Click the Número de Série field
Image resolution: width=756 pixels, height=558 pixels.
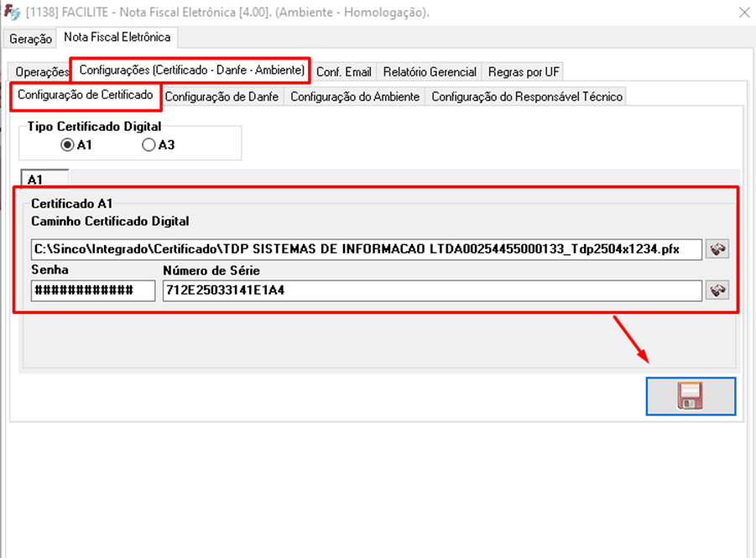[x=431, y=290]
